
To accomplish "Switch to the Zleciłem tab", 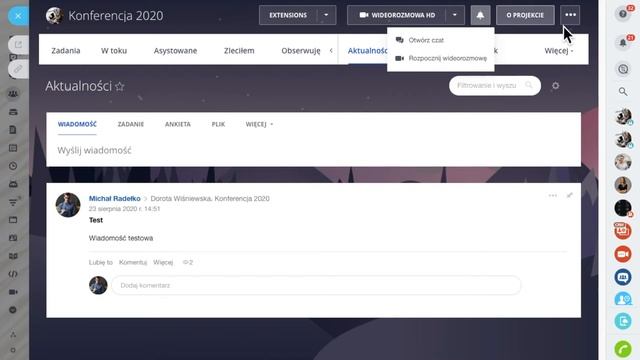I will (239, 51).
